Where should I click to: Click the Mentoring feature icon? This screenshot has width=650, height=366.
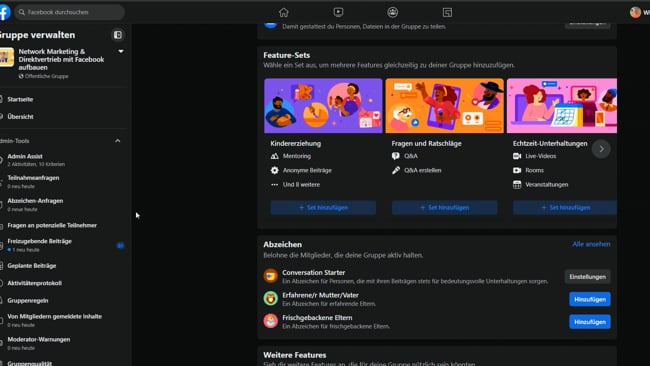(274, 156)
